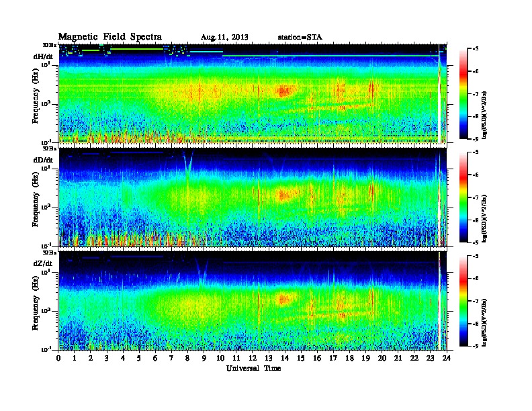Click the white vertical stripe in dZ/dt plot
Image resolution: width=532 pixels, height=411 pixels.
439,301
